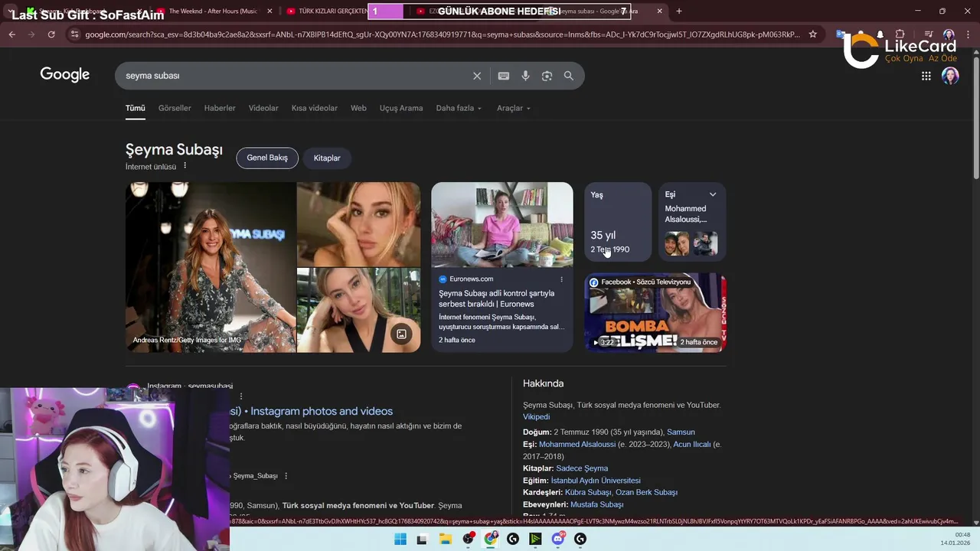
Task: Open the Mustafa Subaşı link
Action: tap(596, 504)
